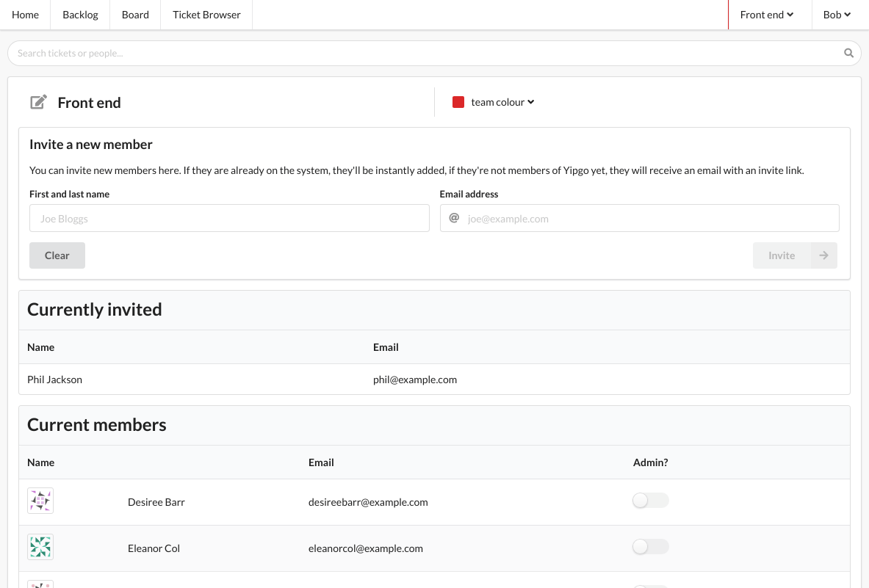
Task: Select Phil Jackson in invited list
Action: coord(55,380)
